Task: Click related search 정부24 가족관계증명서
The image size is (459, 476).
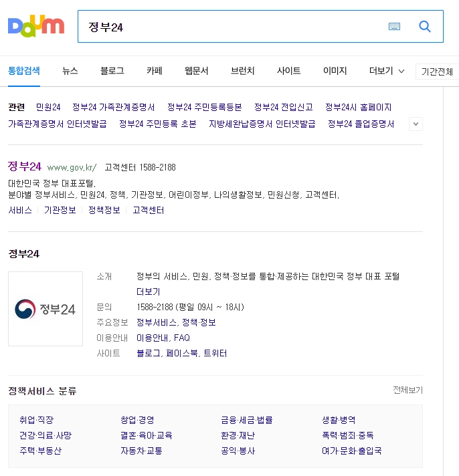Action: coord(113,107)
